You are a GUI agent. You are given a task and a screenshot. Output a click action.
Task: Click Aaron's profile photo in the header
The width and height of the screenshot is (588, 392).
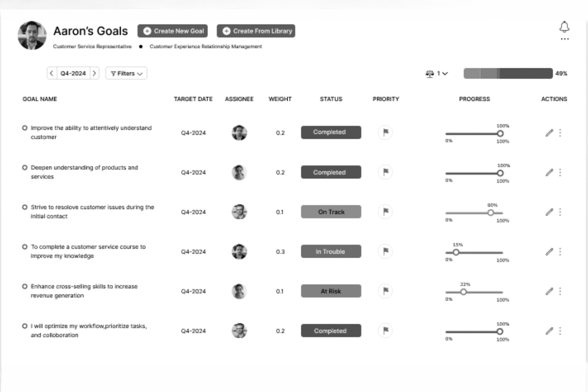(x=32, y=35)
